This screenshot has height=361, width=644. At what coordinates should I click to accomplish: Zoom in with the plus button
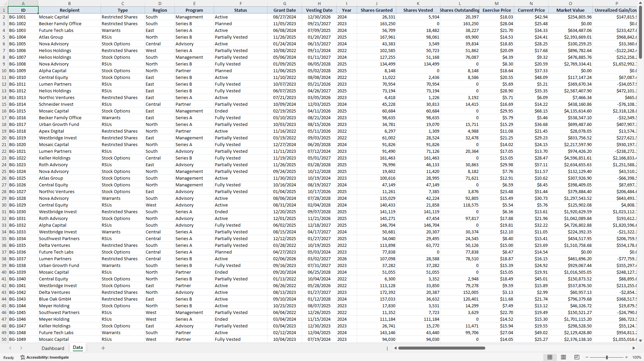click(626, 357)
